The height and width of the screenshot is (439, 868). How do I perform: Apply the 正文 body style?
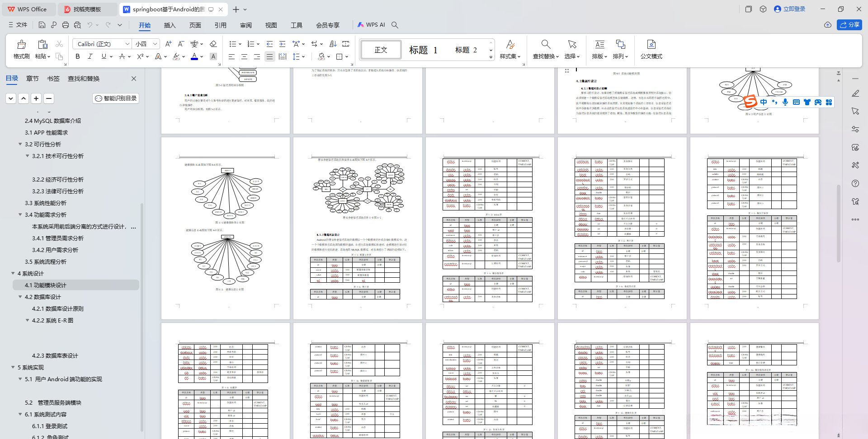pos(381,50)
